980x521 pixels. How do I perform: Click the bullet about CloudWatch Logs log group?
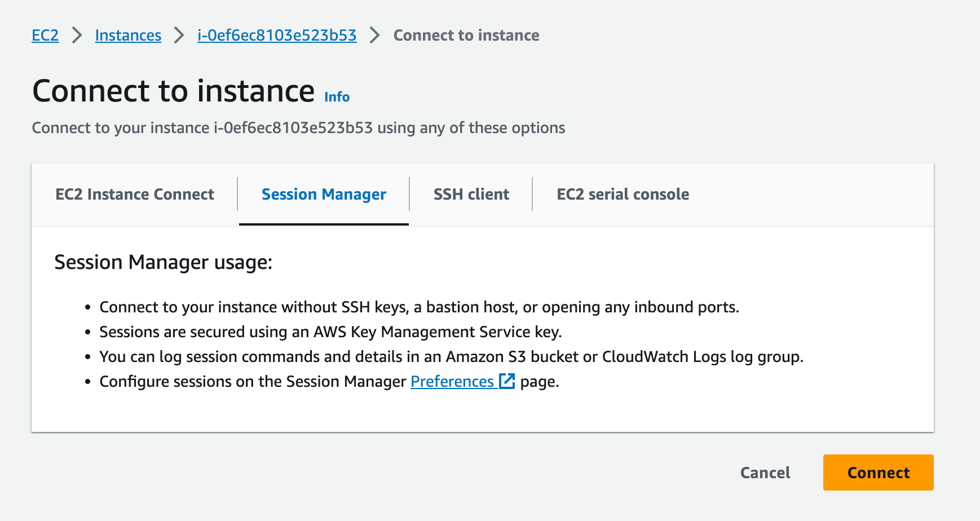point(451,357)
